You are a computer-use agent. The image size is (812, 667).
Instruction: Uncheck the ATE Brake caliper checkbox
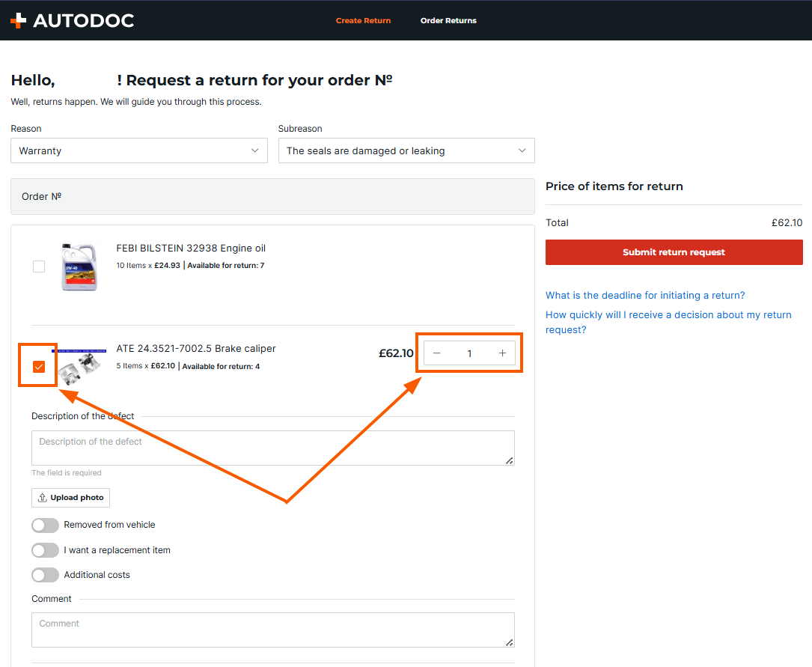click(x=39, y=367)
